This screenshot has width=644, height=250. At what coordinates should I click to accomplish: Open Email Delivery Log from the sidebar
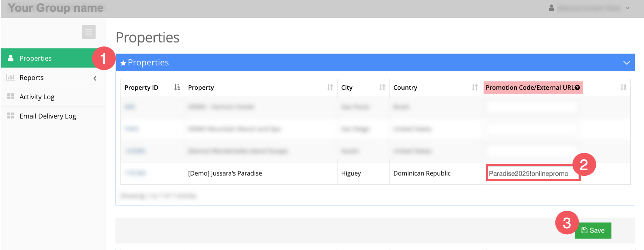pos(48,116)
